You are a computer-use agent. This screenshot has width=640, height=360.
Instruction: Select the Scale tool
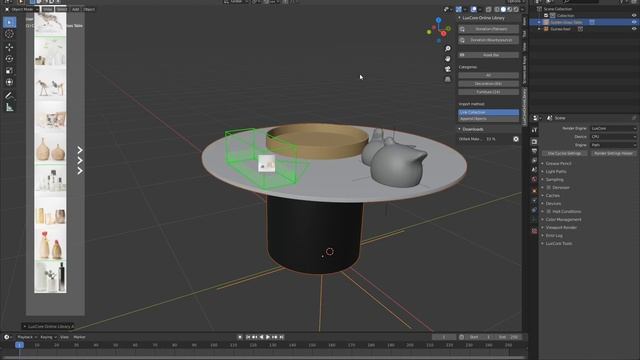coord(9,71)
